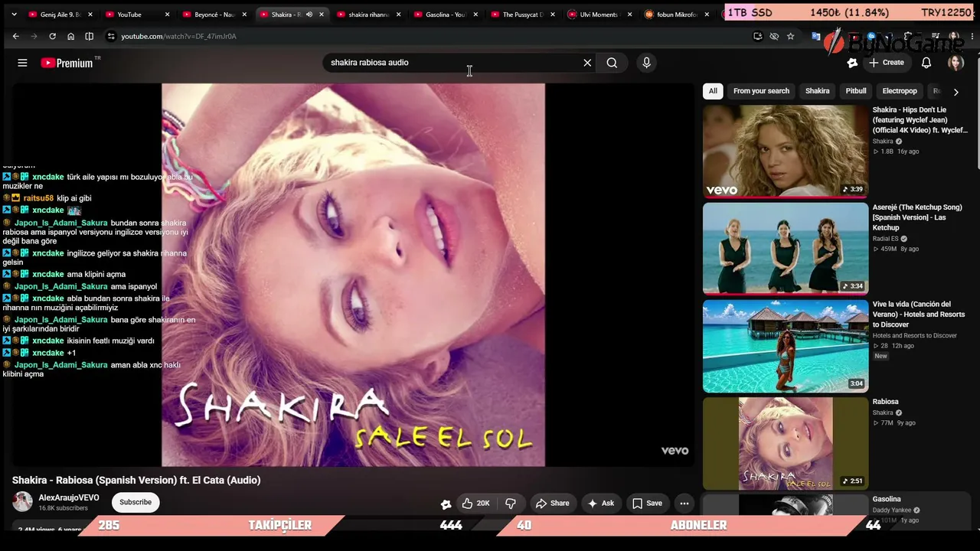Switch to the plain YouTube tab
The width and height of the screenshot is (980, 551).
point(136,15)
